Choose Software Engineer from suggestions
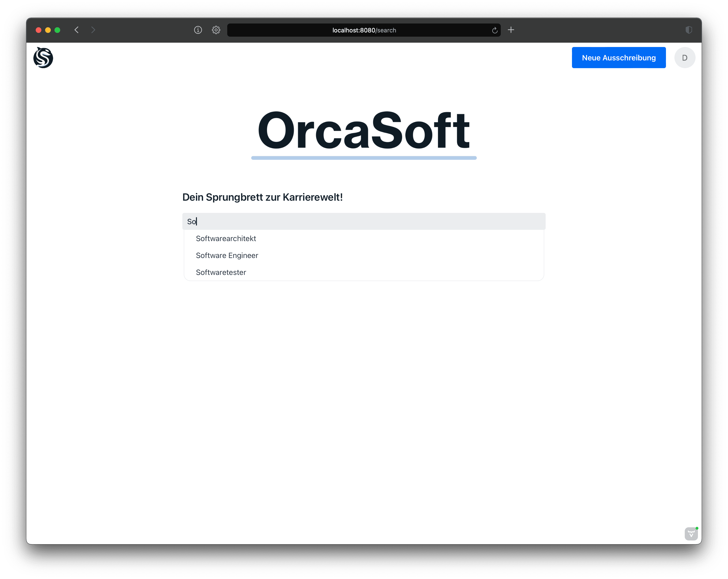Screen dimensions: 728x579 (227, 256)
